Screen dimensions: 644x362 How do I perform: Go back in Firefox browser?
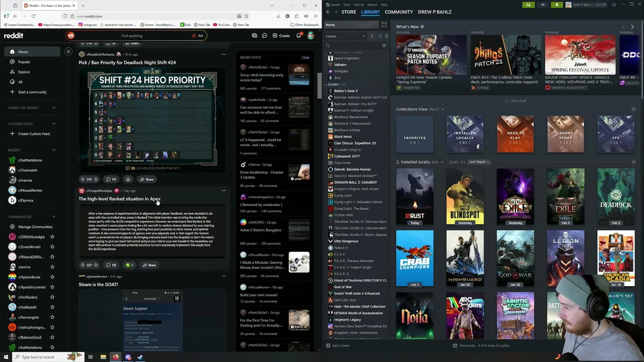(15, 16)
